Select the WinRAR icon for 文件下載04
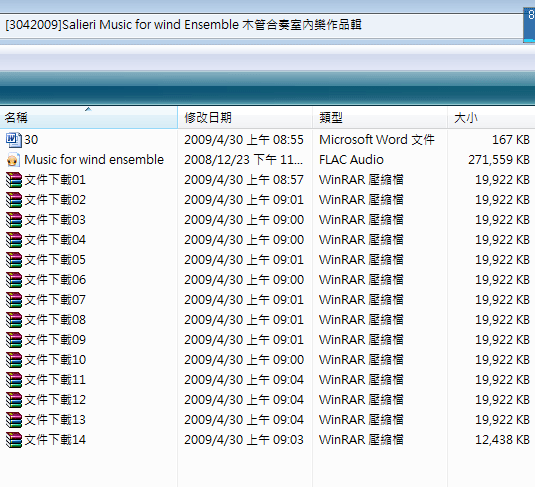 13,240
